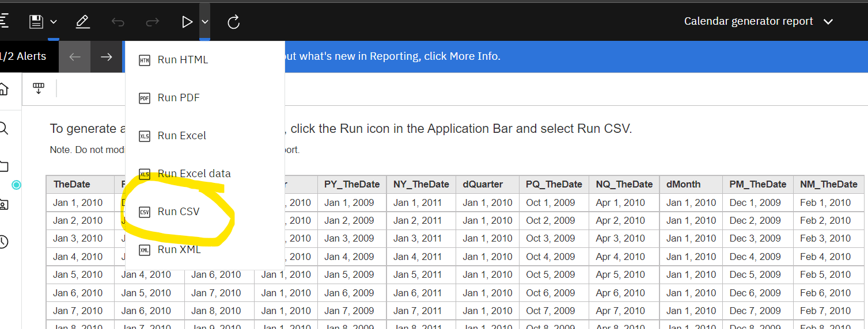Viewport: 868px width, 329px height.
Task: Expand the Calendar generator report title dropdown
Action: pyautogui.click(x=828, y=22)
